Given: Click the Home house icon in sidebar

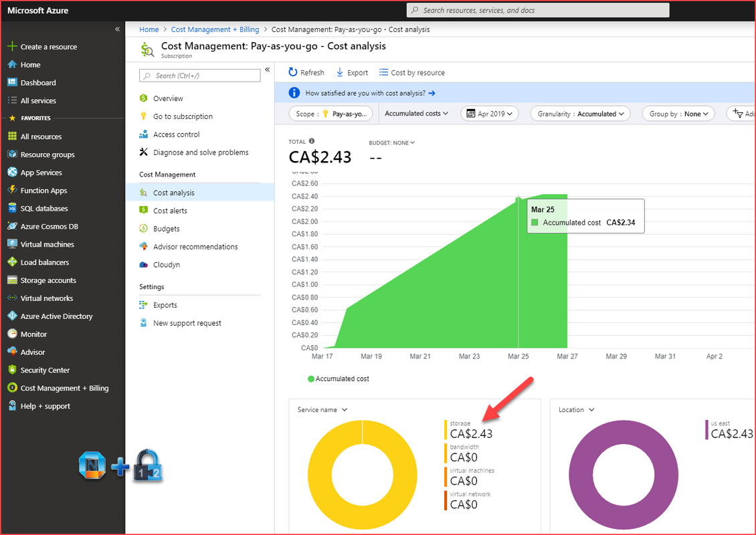Looking at the screenshot, I should pos(12,65).
